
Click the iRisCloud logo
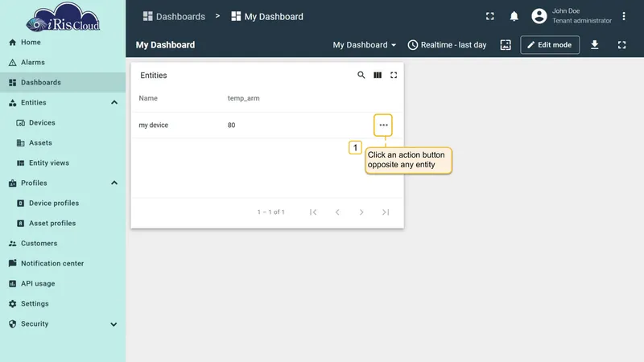click(63, 17)
